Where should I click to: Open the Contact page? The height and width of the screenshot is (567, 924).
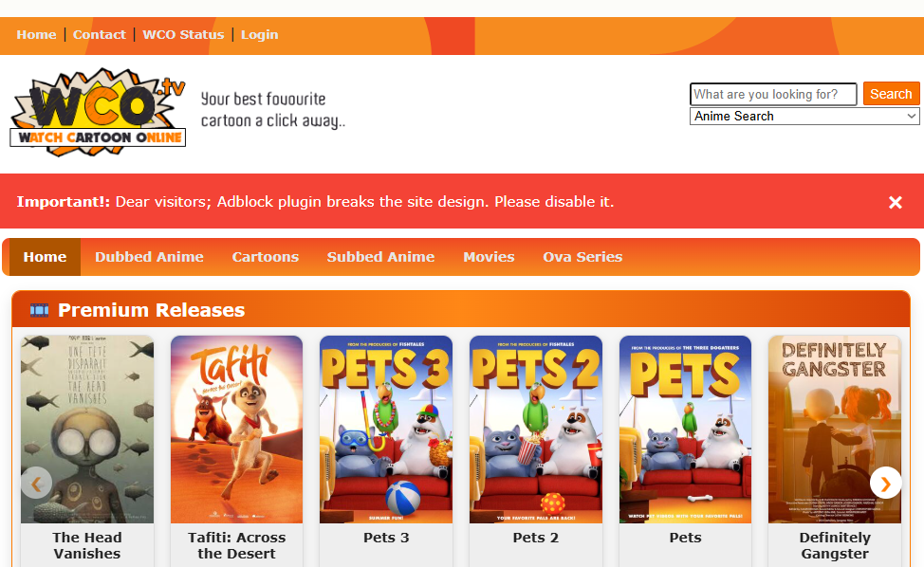pyautogui.click(x=99, y=34)
